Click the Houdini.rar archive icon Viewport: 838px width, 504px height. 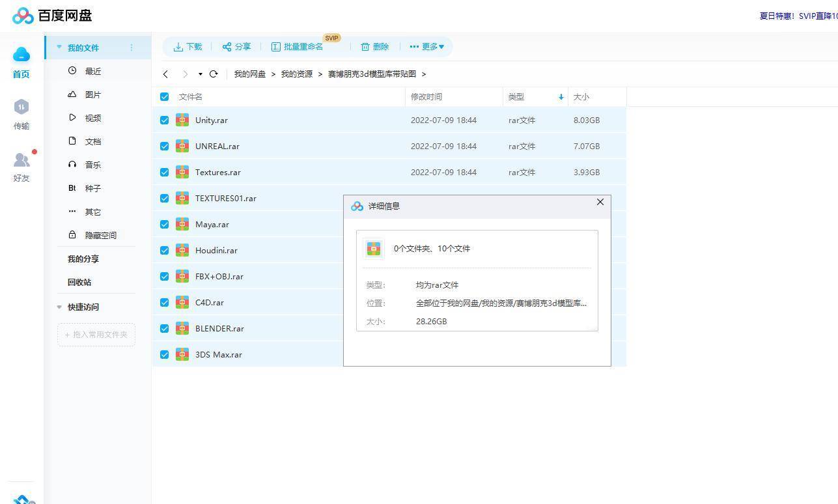[x=182, y=250]
